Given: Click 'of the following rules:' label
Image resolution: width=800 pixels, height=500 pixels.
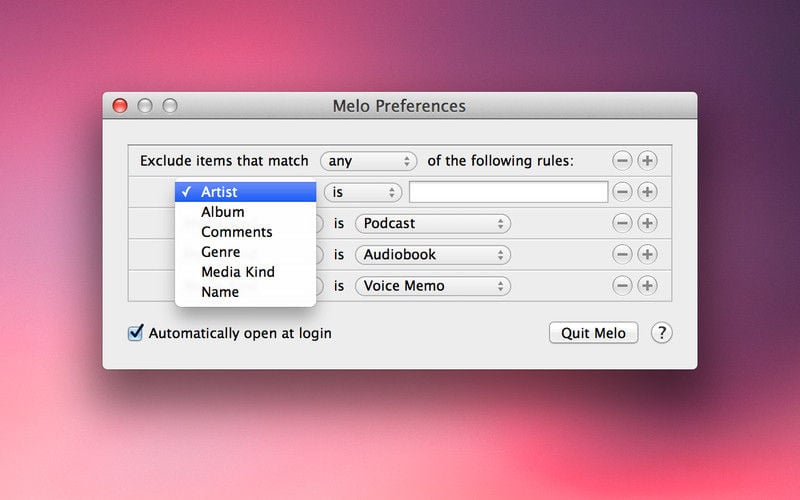Looking at the screenshot, I should pos(500,161).
